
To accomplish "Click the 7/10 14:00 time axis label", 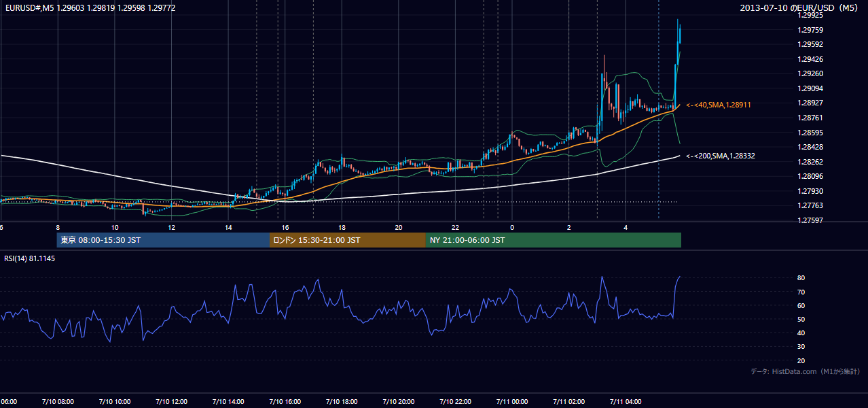I will coord(228,401).
